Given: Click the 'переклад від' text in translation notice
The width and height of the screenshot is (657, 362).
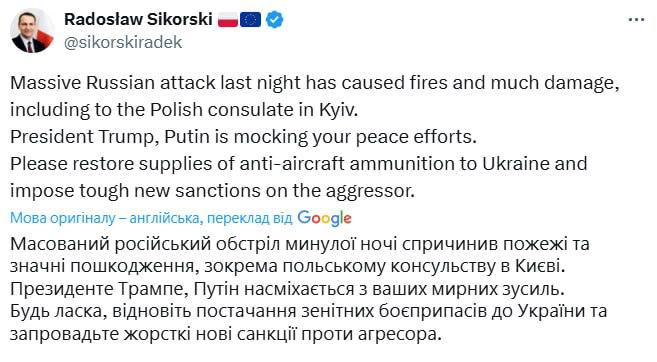Looking at the screenshot, I should (250, 218).
